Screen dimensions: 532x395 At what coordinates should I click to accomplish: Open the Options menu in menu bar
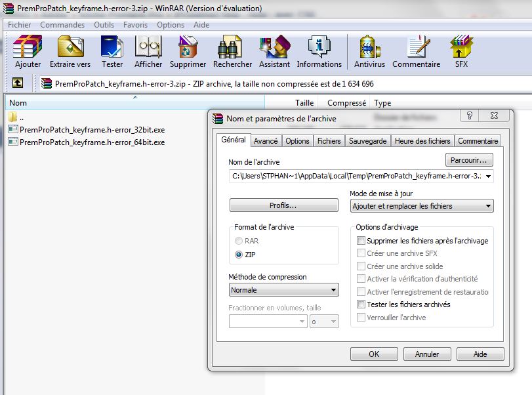pyautogui.click(x=171, y=25)
